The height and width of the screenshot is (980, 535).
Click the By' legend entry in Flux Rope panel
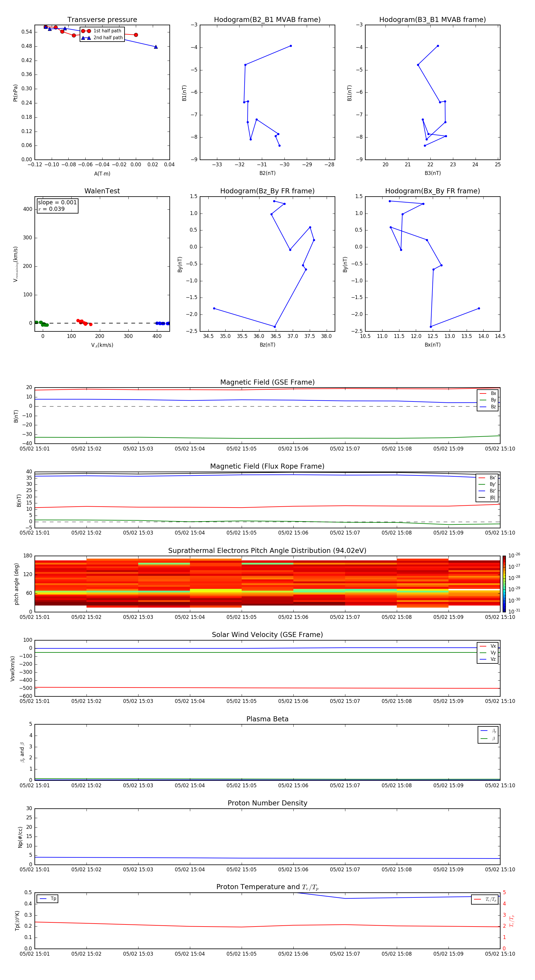tap(487, 485)
